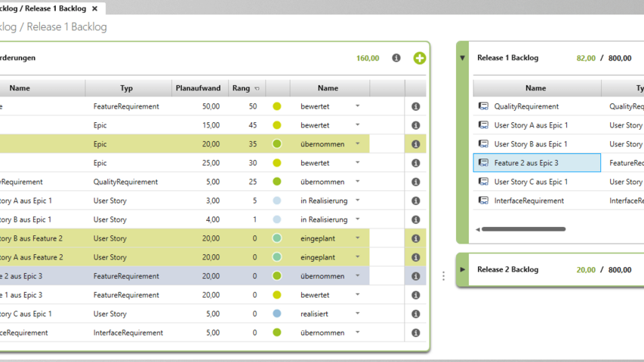Click item icon beside User Story A aus Epic 1
The image size is (644, 362).
tap(484, 125)
